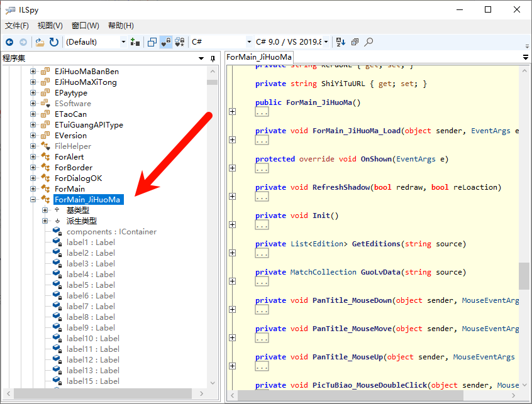Open the 帮助(H) menu

121,26
